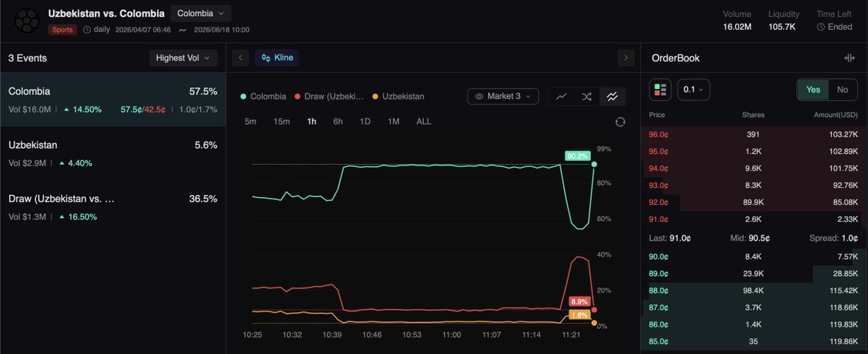
Task: Click the 1.6% Uzbekistan chart value label
Action: (x=579, y=315)
